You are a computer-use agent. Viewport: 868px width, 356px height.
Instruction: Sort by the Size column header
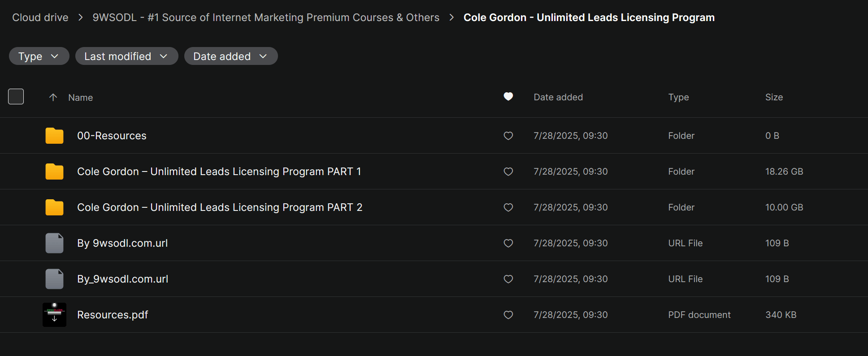click(774, 97)
